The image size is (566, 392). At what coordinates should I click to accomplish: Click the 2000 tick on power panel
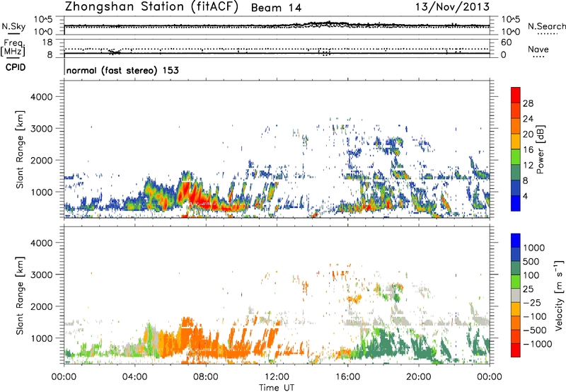point(41,160)
